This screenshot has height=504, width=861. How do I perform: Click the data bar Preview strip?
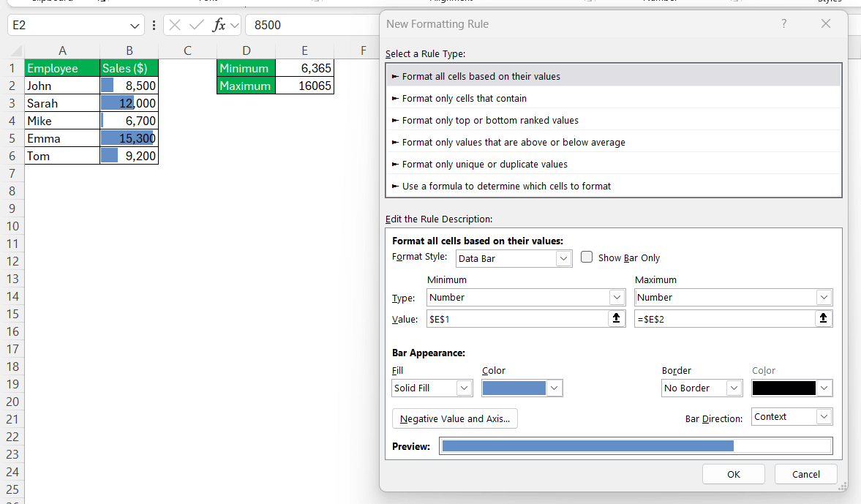pyautogui.click(x=636, y=445)
